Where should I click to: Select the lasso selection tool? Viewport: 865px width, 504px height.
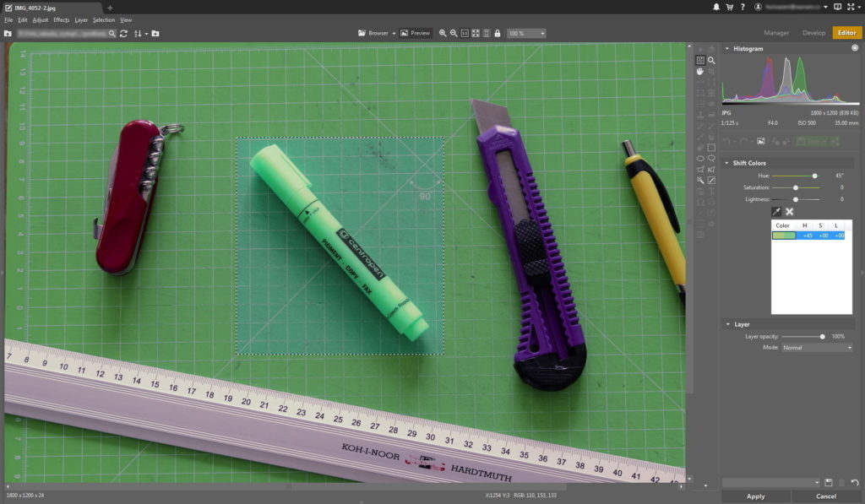tap(711, 158)
